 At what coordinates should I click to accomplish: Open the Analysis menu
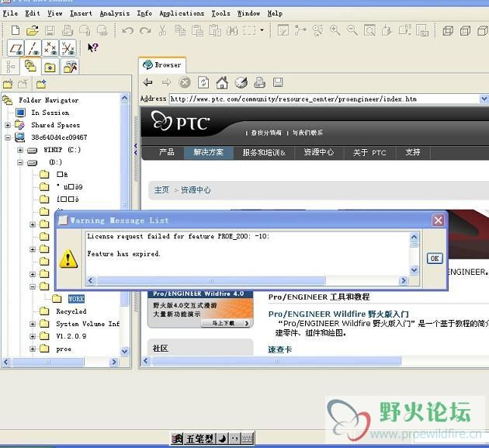click(114, 13)
